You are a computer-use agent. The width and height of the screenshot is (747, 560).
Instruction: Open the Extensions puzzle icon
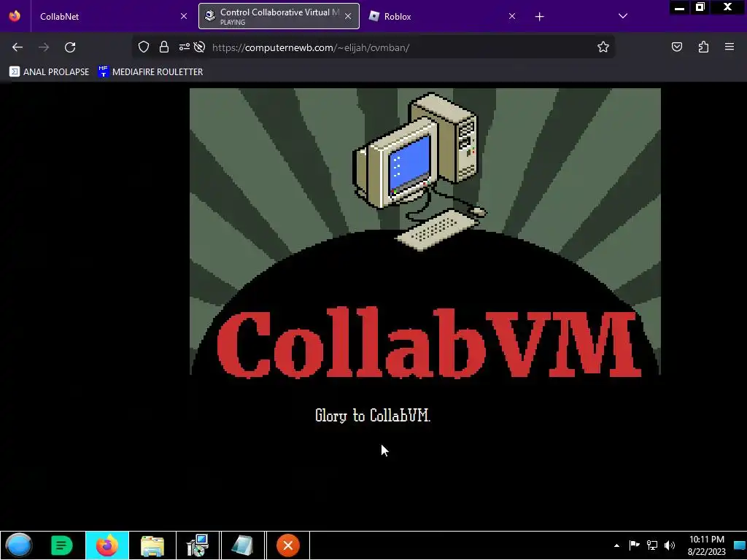tap(703, 47)
